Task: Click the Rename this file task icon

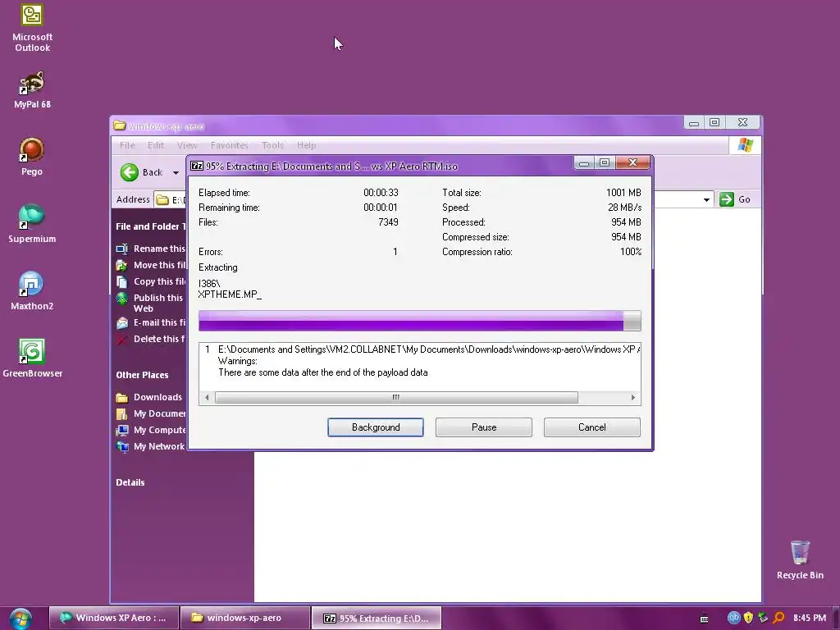Action: pos(122,249)
